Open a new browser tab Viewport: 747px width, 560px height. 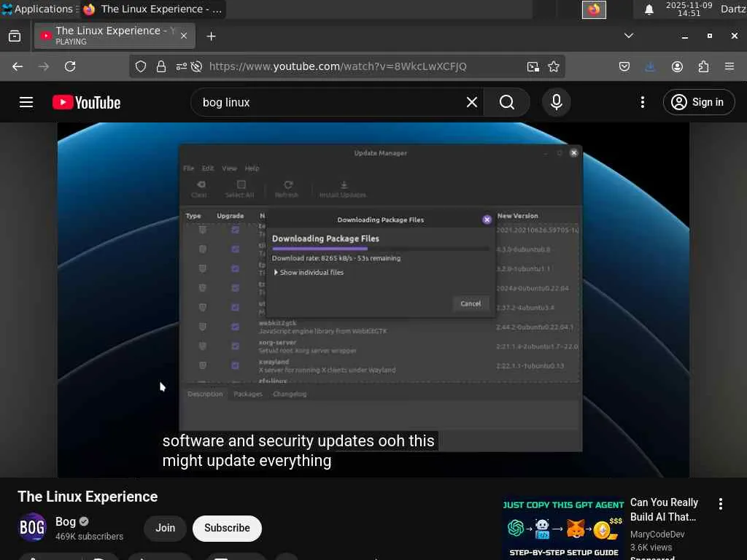(211, 36)
